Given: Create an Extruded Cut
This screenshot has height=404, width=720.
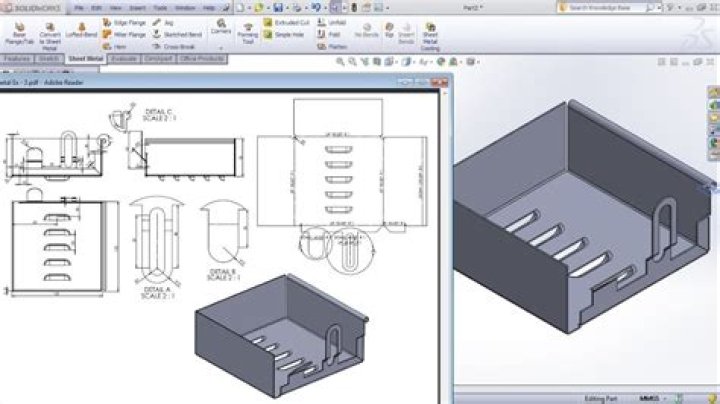Looking at the screenshot, I should click(286, 22).
